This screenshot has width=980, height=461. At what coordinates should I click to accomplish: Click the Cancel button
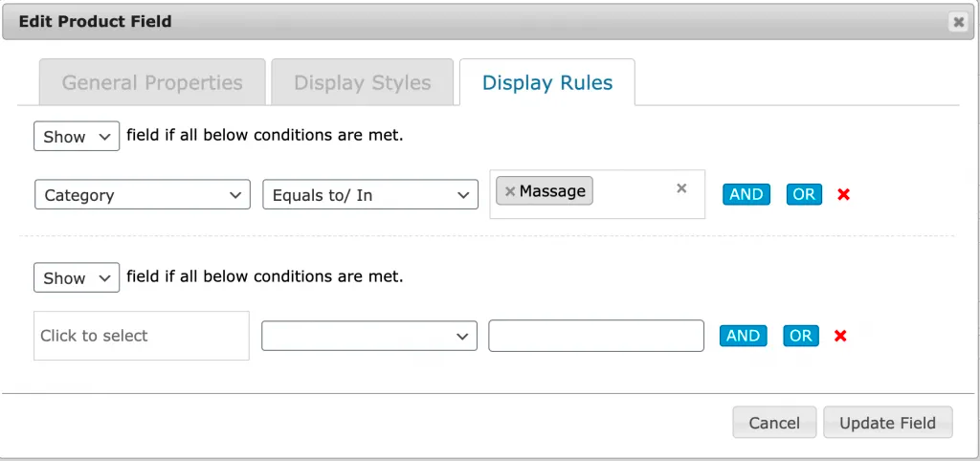point(774,423)
